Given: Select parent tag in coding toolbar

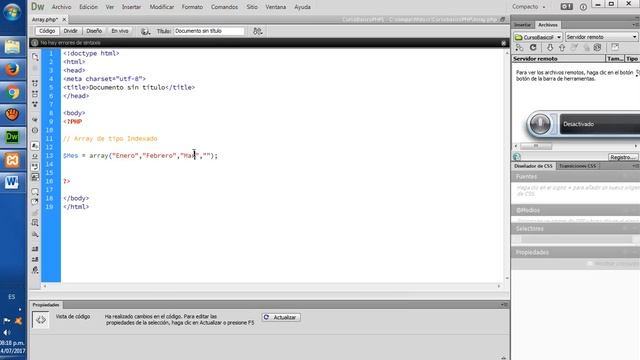Looking at the screenshot, I should click(35, 120).
